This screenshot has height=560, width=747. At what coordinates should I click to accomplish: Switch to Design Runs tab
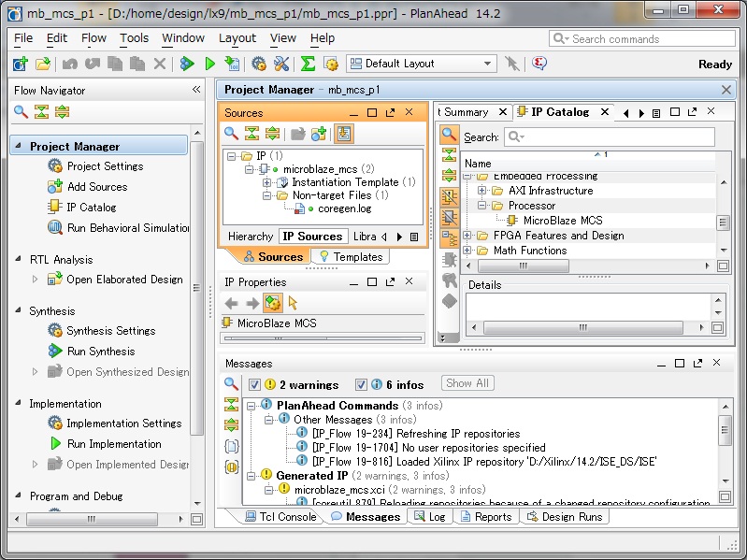565,517
